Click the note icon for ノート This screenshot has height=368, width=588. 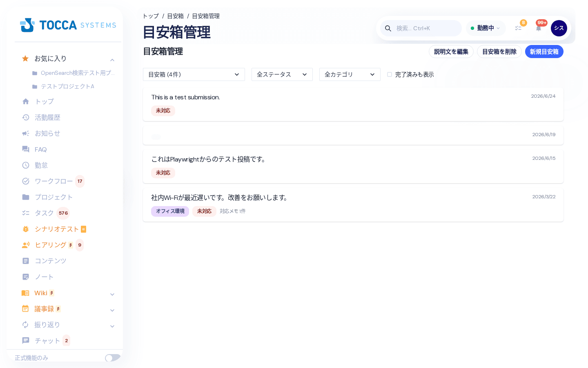(x=26, y=277)
